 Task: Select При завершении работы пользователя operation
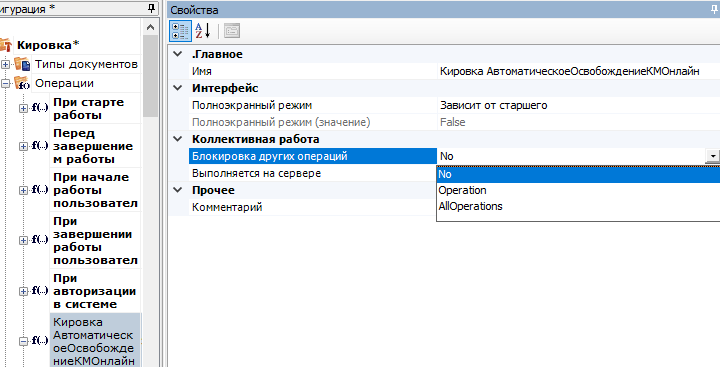pyautogui.click(x=95, y=241)
